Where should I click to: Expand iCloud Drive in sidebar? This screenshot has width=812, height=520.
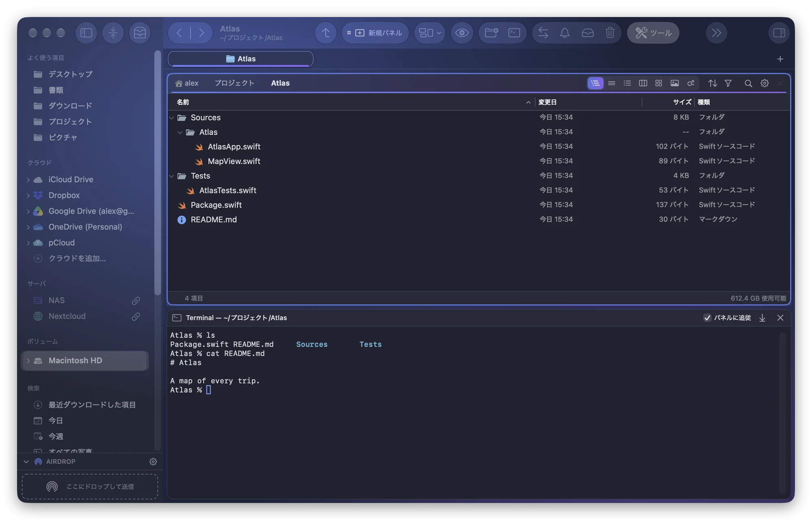[x=28, y=179]
